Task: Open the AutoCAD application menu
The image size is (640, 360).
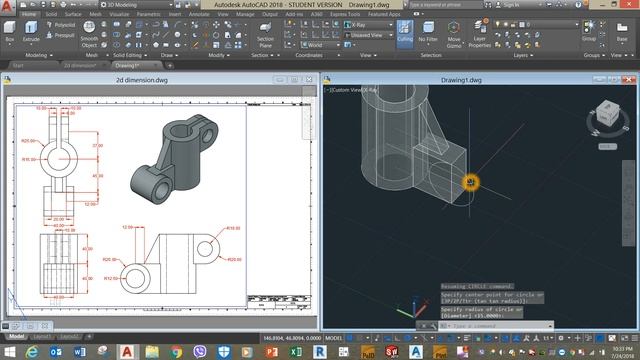Action: [x=7, y=7]
